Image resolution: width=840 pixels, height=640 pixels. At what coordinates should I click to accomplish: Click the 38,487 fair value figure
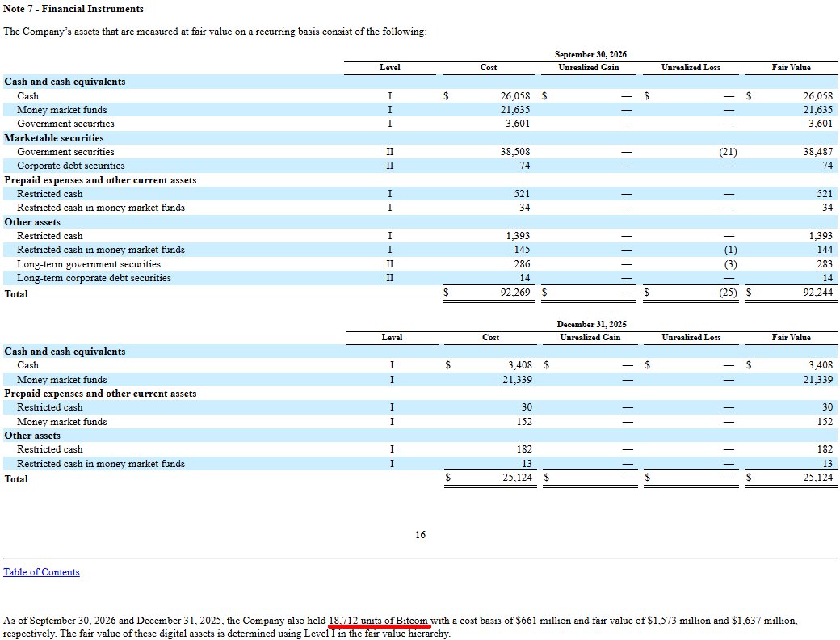coord(818,152)
